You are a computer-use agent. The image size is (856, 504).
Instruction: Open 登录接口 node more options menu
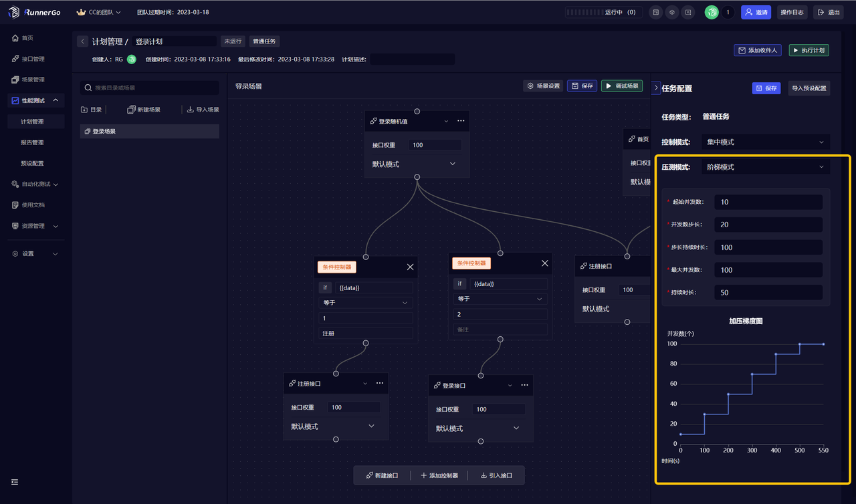525,385
